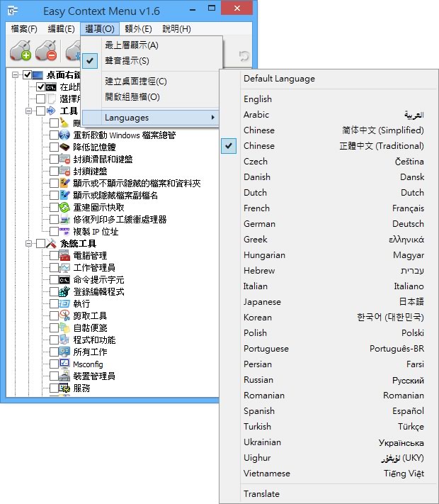
Task: Enable the Msconfig checkbox
Action: click(54, 364)
